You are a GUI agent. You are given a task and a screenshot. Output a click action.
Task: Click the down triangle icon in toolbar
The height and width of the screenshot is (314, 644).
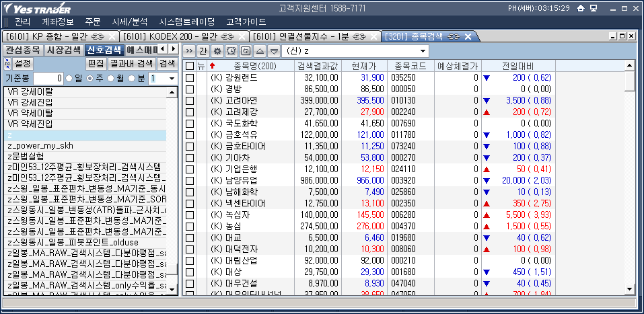(274, 51)
